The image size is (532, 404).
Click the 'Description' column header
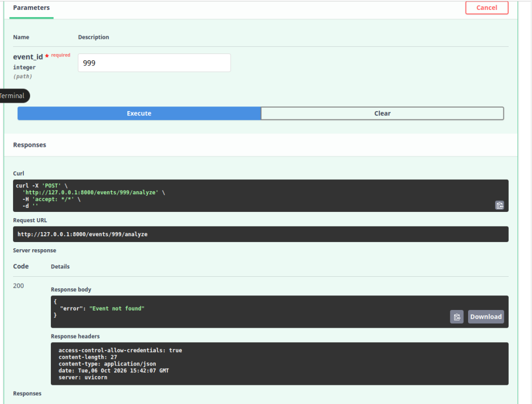click(94, 37)
